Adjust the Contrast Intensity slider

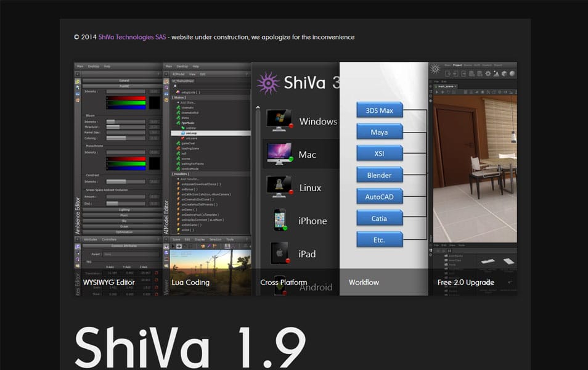coord(126,182)
